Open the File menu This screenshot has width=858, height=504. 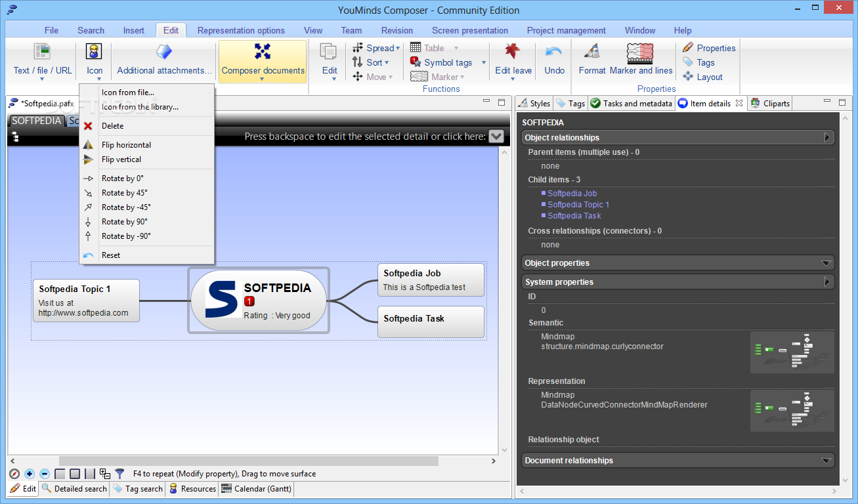coord(51,30)
